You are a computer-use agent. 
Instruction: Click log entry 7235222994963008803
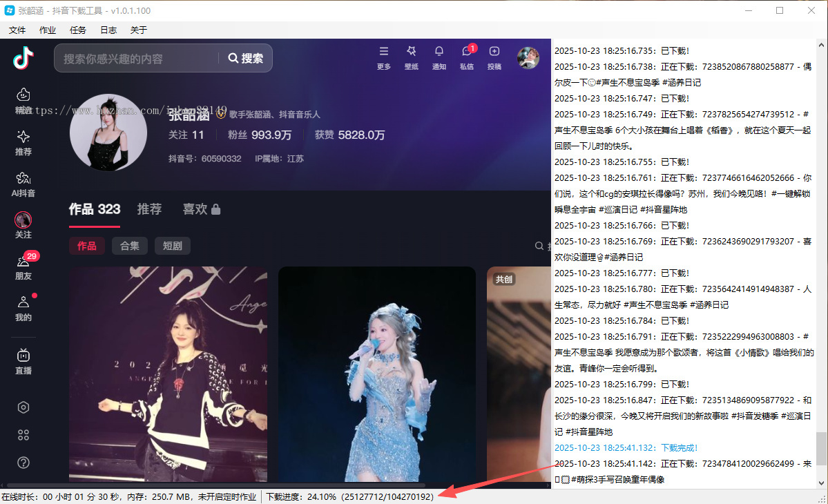click(683, 353)
